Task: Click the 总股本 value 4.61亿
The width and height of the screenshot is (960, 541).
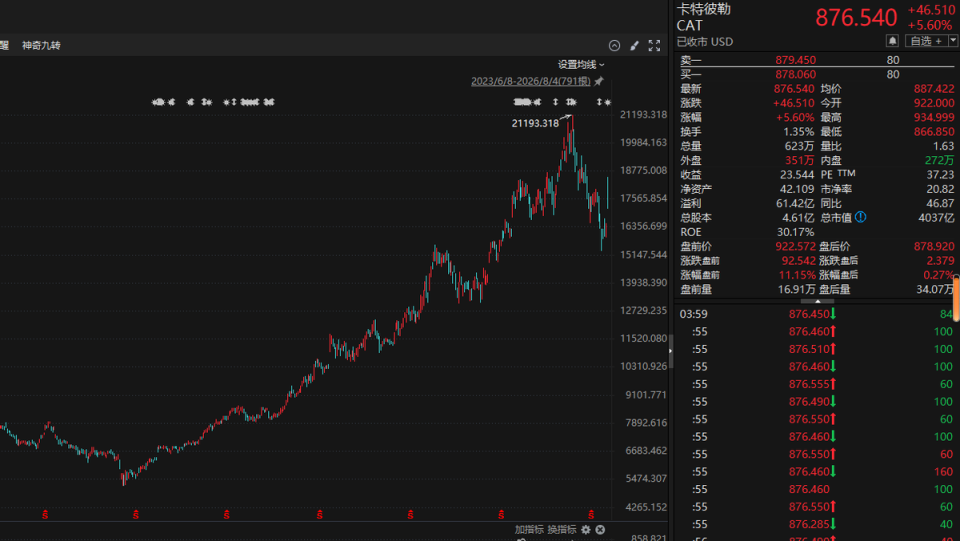Action: [798, 217]
